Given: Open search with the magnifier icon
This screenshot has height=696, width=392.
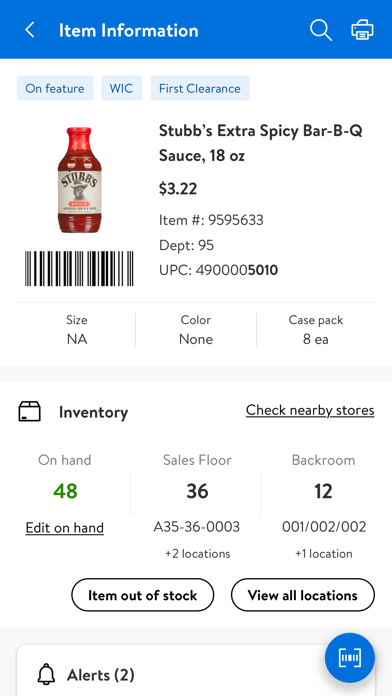Looking at the screenshot, I should [321, 30].
